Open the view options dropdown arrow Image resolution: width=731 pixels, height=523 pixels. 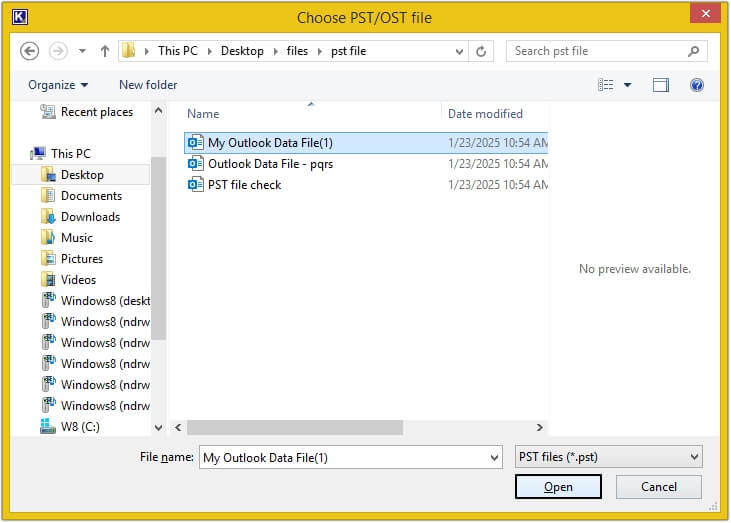click(628, 85)
